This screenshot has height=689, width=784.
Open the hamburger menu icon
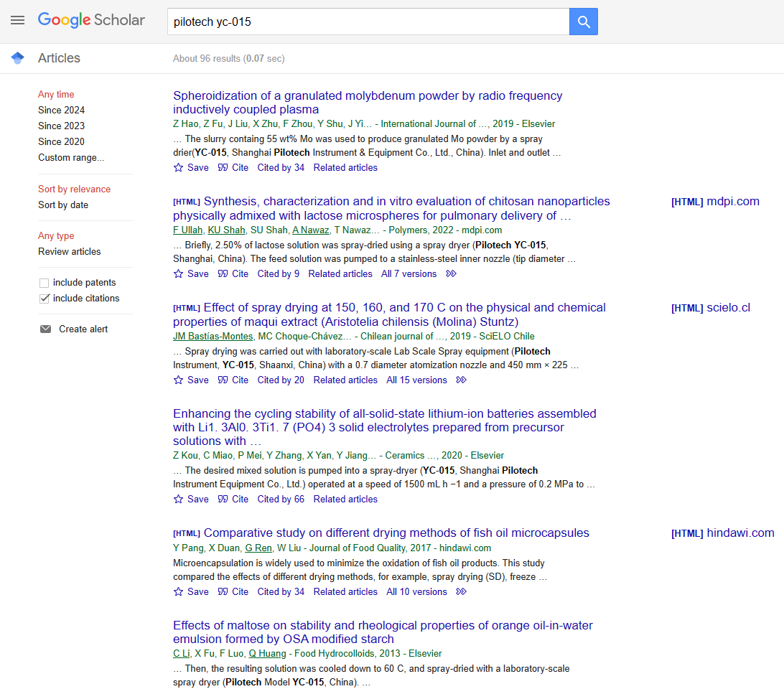[17, 21]
